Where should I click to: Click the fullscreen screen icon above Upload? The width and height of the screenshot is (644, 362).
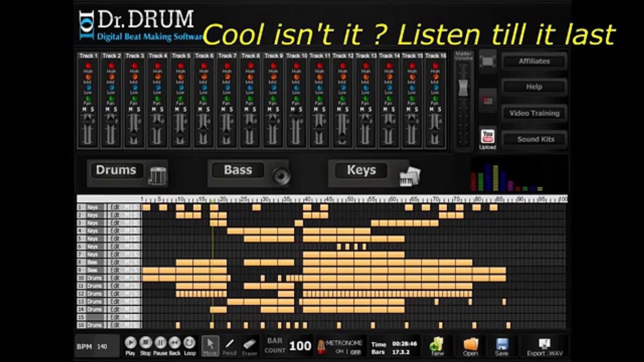(x=488, y=61)
